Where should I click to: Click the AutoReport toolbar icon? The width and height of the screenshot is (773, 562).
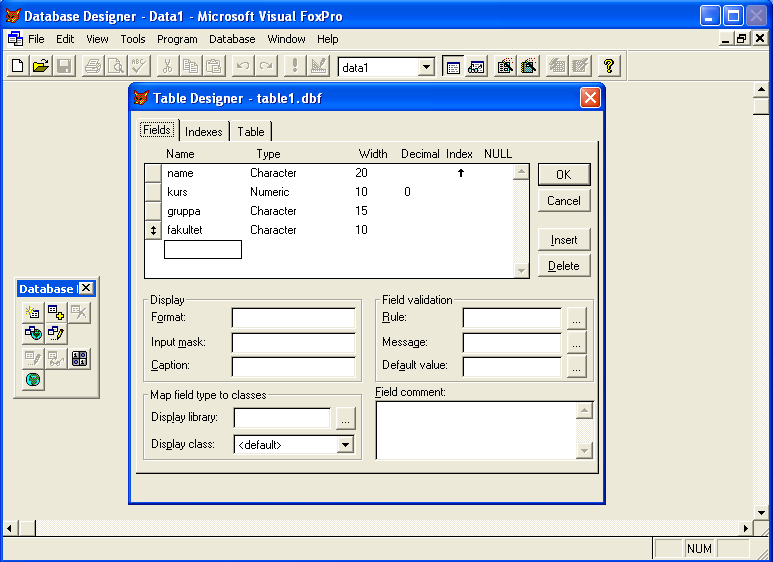[x=580, y=66]
